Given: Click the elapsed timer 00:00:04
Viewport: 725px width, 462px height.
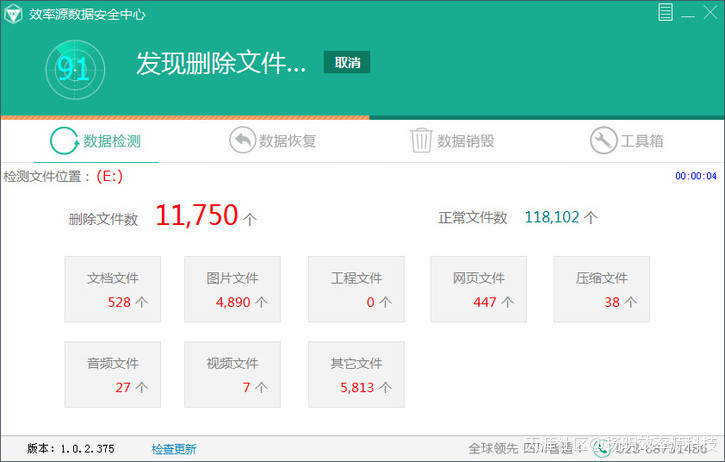Looking at the screenshot, I should point(695,176).
